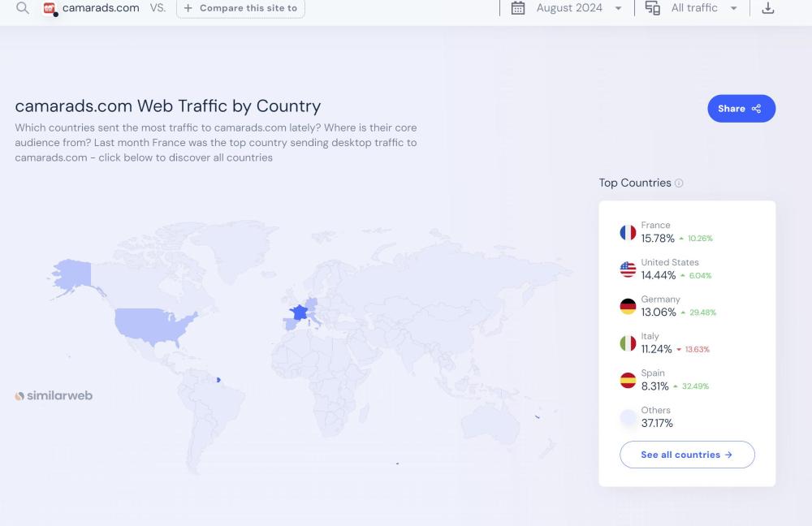Screen dimensions: 812x526
Task: Click the Similarweb logo on the map
Action: tap(54, 396)
